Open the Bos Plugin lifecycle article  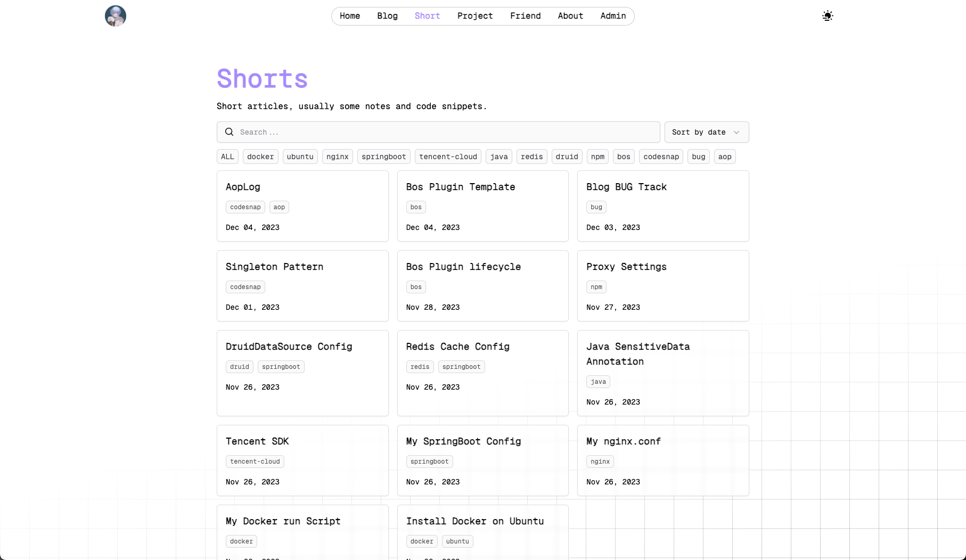tap(483, 286)
